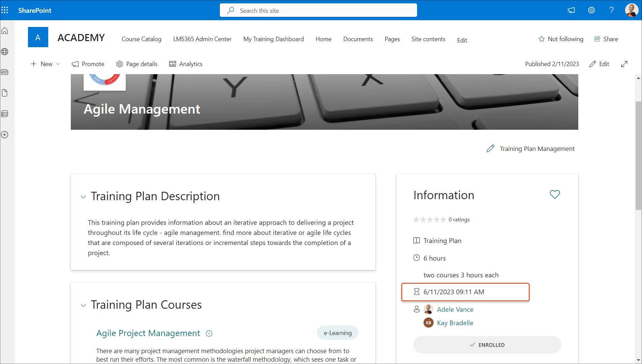The height and width of the screenshot is (364, 642).
Task: Click the ENROLLED status button
Action: pos(487,345)
